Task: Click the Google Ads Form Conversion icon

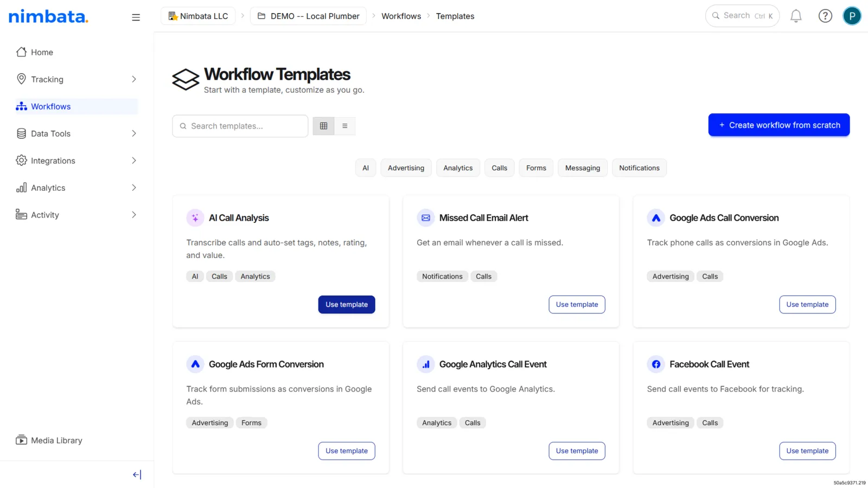Action: click(x=195, y=364)
